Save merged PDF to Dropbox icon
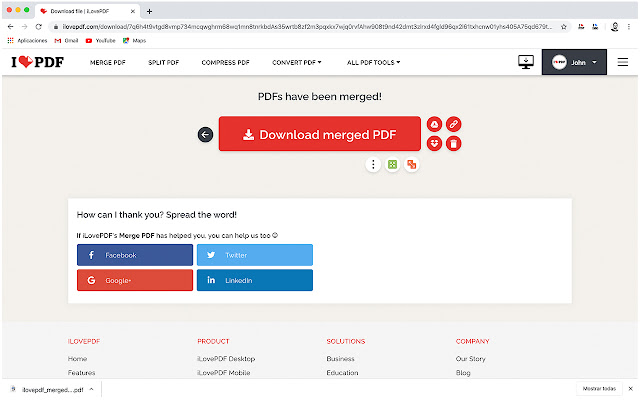640x400 pixels. tap(434, 143)
